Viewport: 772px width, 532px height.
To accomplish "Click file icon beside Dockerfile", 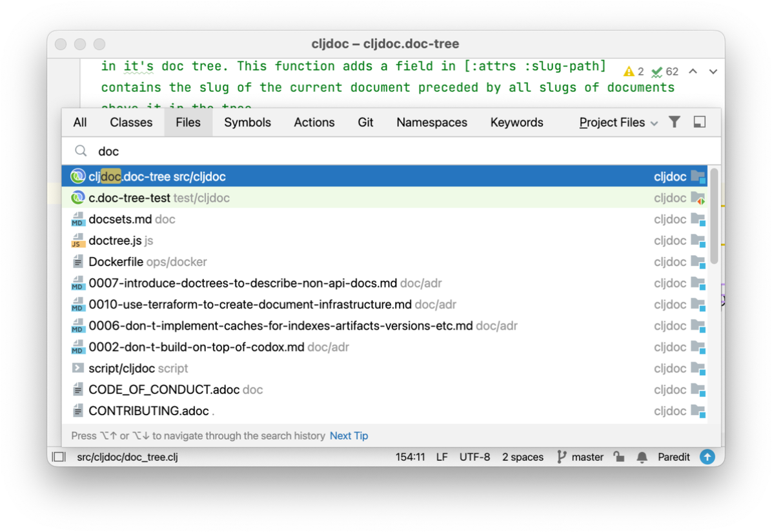I will point(78,261).
